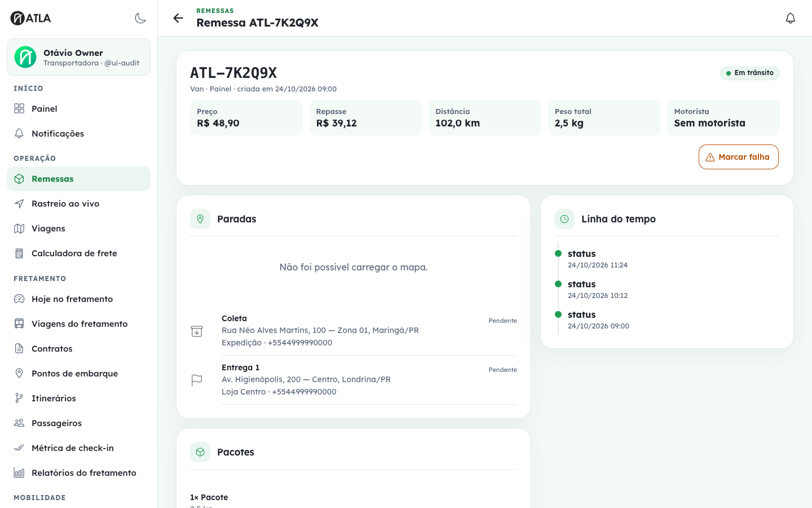The width and height of the screenshot is (812, 508).
Task: Click the Repasse R$ 39,12 card
Action: [x=365, y=118]
